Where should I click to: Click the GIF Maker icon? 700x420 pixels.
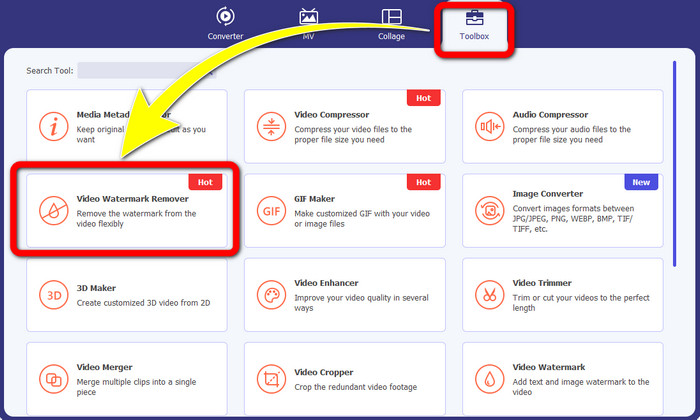point(271,211)
